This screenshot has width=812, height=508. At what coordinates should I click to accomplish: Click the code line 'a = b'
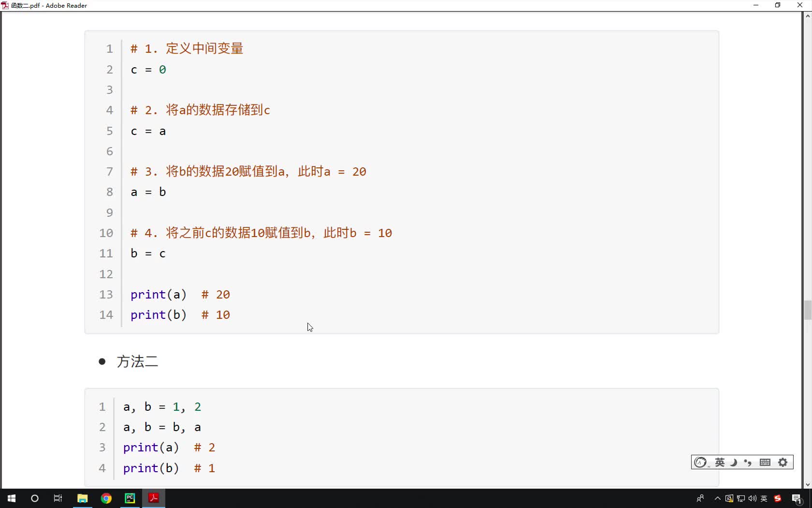(148, 192)
